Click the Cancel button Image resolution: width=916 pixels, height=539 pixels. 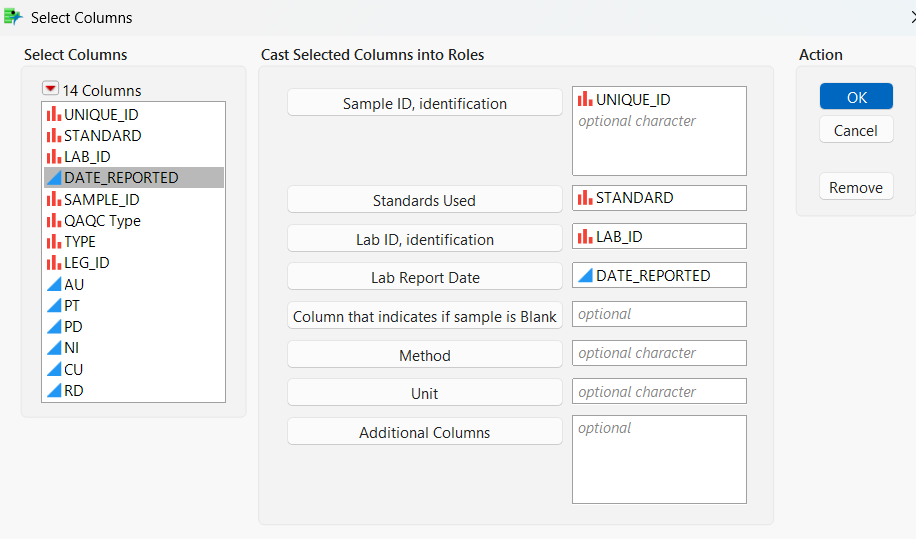coord(856,130)
